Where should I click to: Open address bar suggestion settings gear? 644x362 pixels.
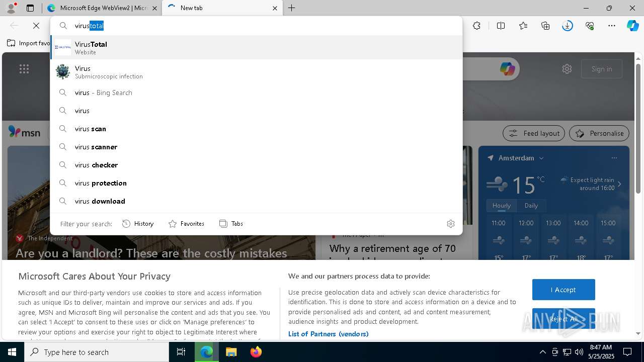(451, 224)
